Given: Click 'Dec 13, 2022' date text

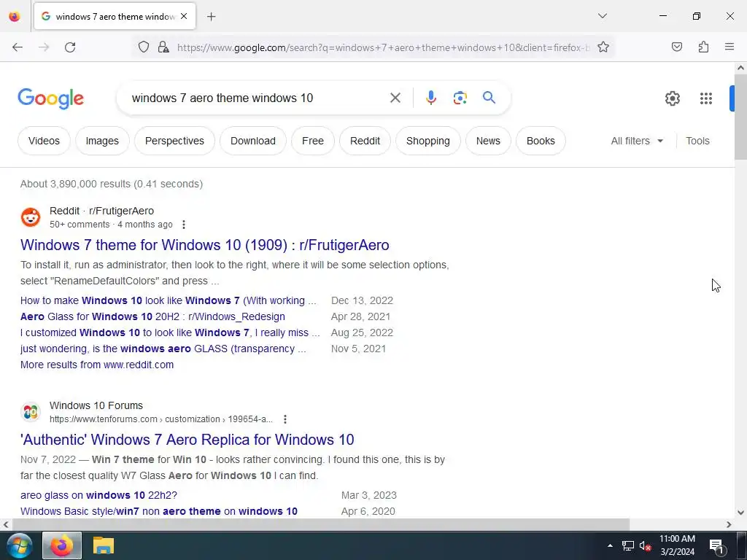Looking at the screenshot, I should point(362,301).
